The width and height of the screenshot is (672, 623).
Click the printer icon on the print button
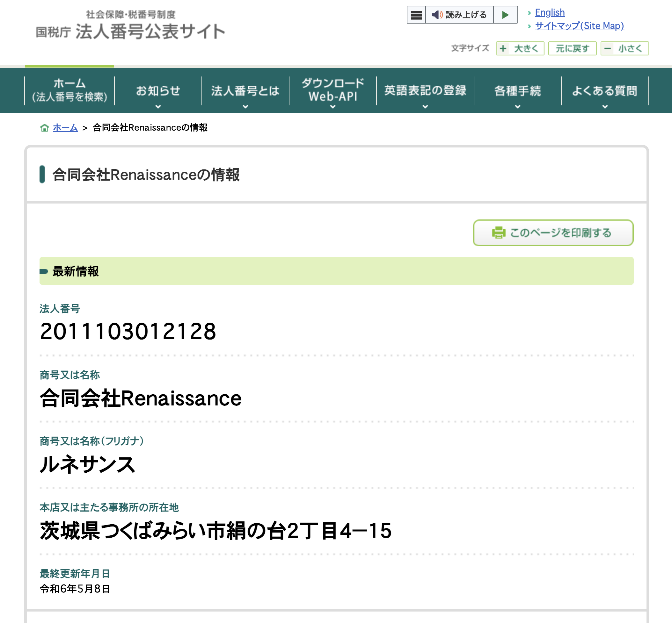(x=499, y=233)
